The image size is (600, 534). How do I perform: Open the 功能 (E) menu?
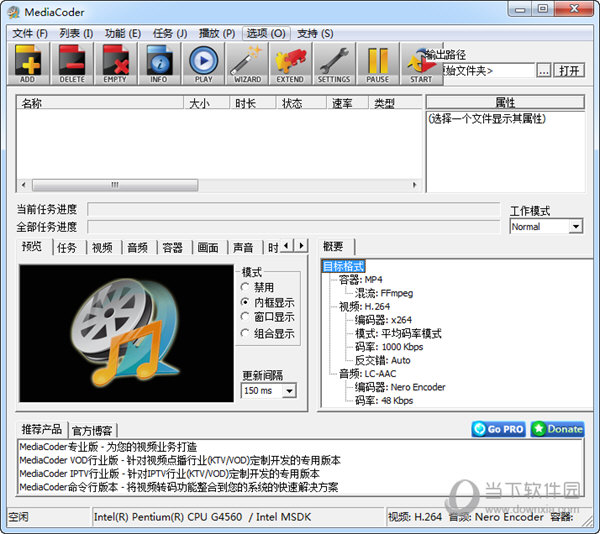[x=123, y=34]
